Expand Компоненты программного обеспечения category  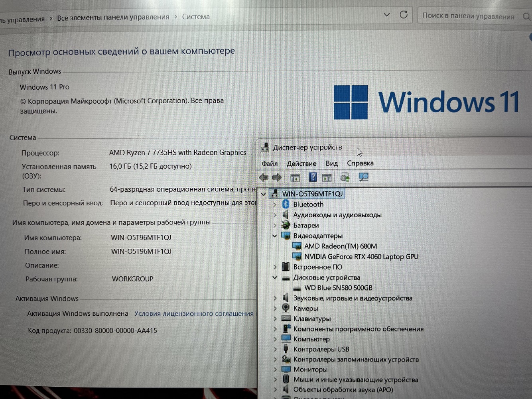(275, 329)
